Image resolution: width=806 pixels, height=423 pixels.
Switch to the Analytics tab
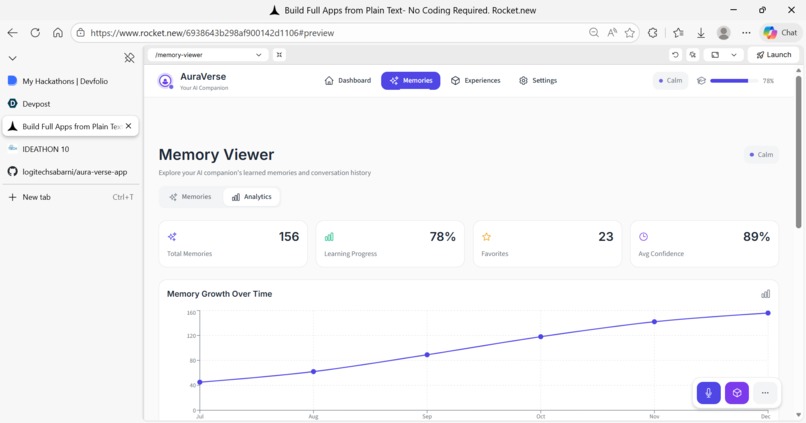251,197
